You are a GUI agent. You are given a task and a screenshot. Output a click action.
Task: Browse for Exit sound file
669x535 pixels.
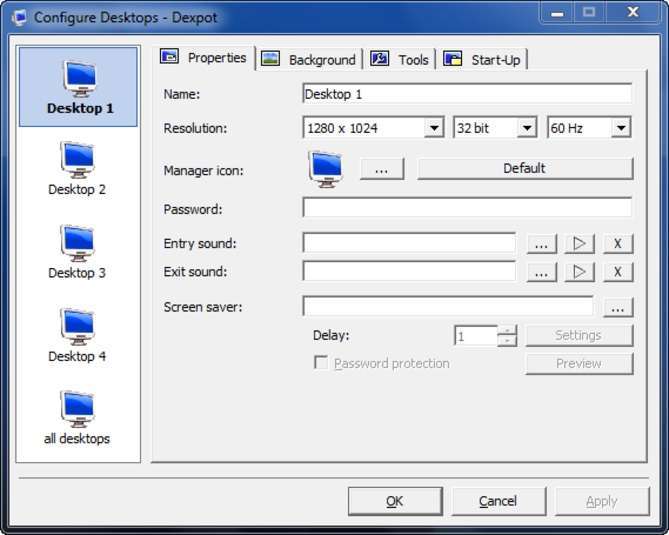click(x=541, y=272)
